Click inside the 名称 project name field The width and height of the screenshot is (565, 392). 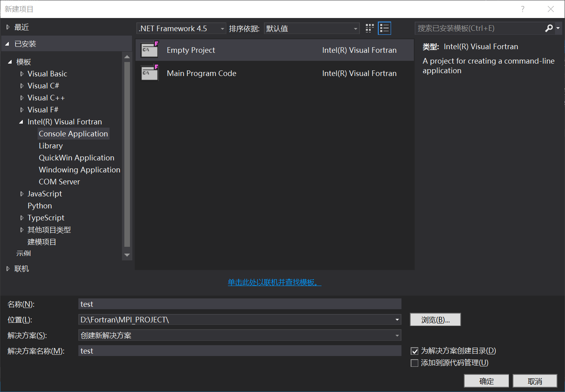pos(240,304)
